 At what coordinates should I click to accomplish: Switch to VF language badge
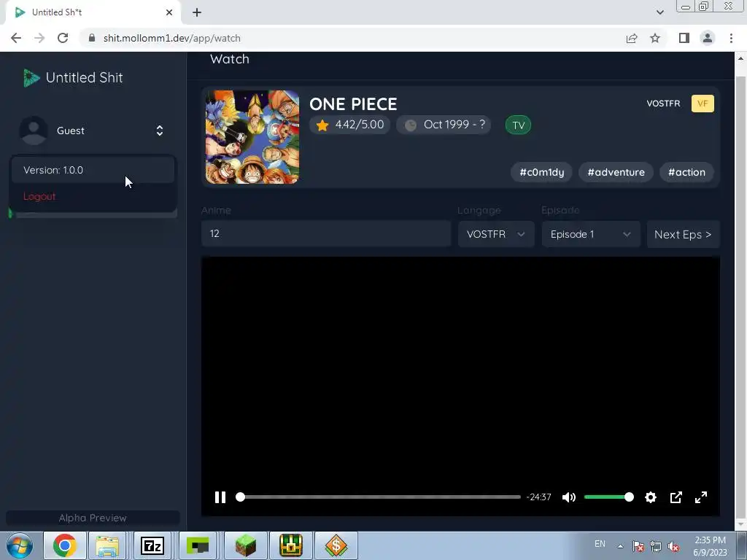[703, 104]
